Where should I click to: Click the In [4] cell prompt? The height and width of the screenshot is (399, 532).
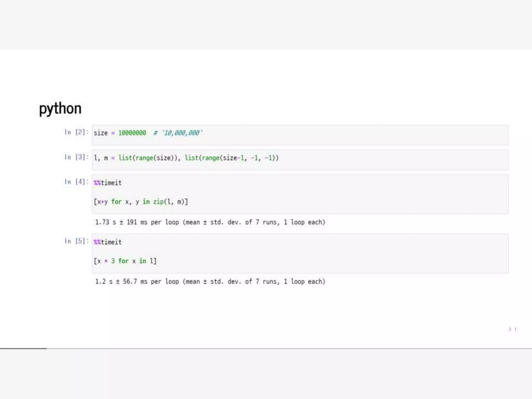coord(76,182)
